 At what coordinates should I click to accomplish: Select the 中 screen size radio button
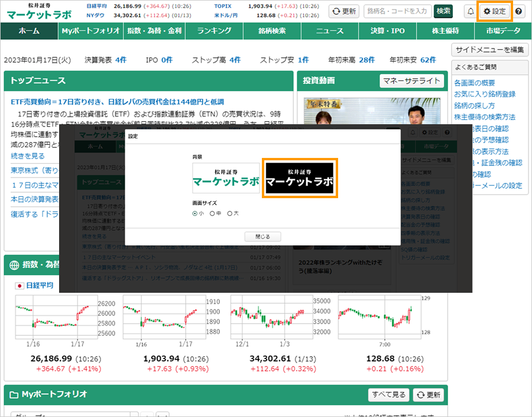(212, 214)
